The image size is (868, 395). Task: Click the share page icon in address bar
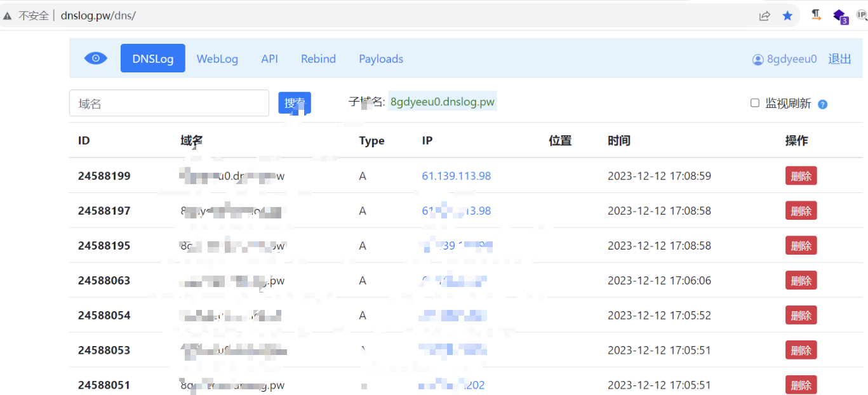coord(765,16)
